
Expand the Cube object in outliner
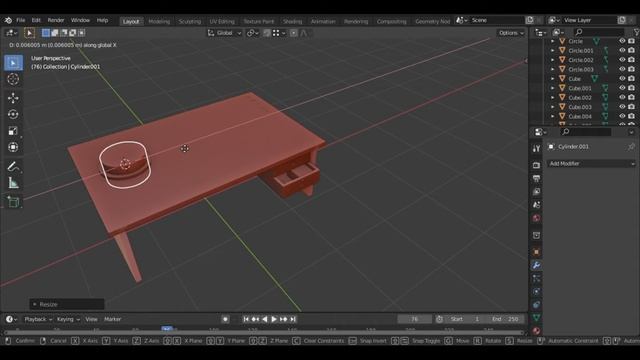click(553, 79)
